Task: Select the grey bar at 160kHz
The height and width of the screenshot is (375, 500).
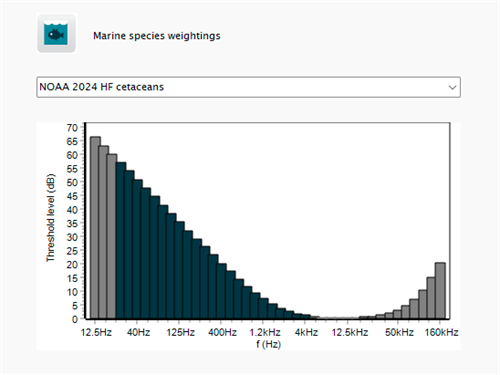Action: 440,291
